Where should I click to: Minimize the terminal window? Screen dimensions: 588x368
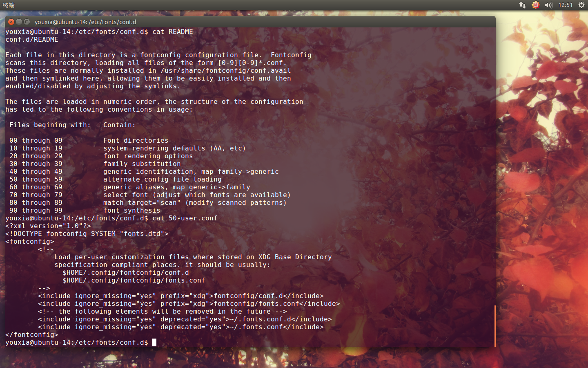pyautogui.click(x=19, y=22)
